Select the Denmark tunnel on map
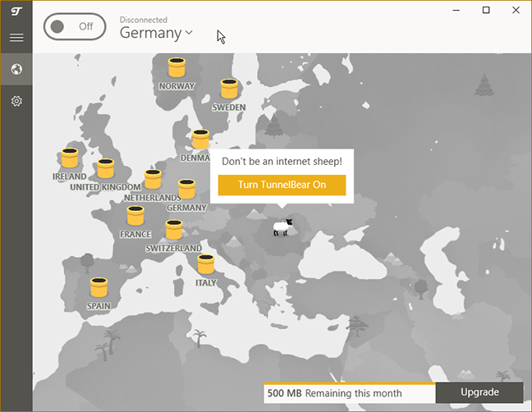This screenshot has width=532, height=412. point(200,139)
